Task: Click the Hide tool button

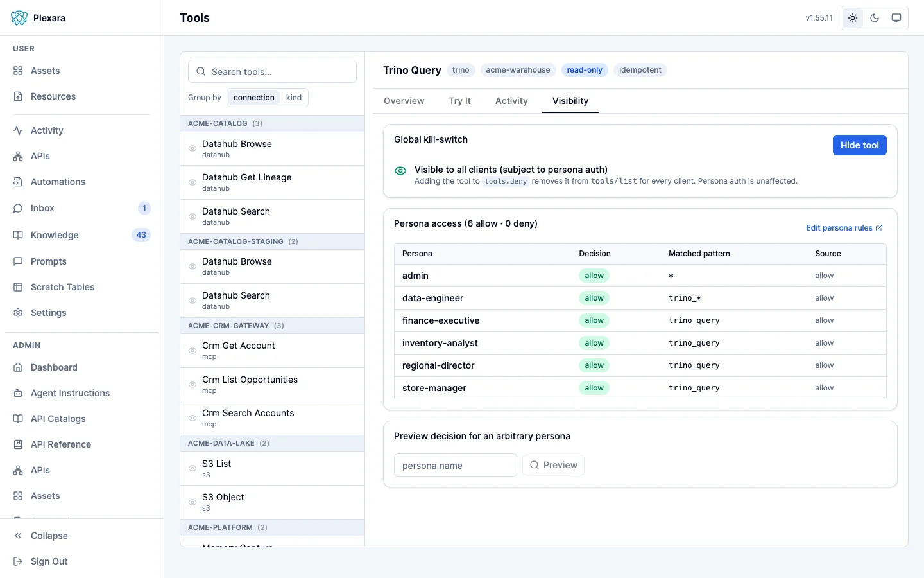Action: click(x=860, y=145)
